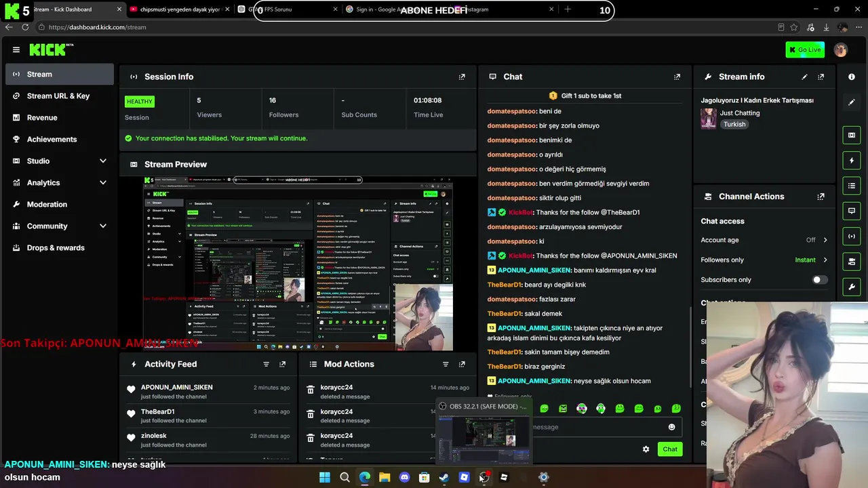Open the Achievements section

[x=60, y=139]
